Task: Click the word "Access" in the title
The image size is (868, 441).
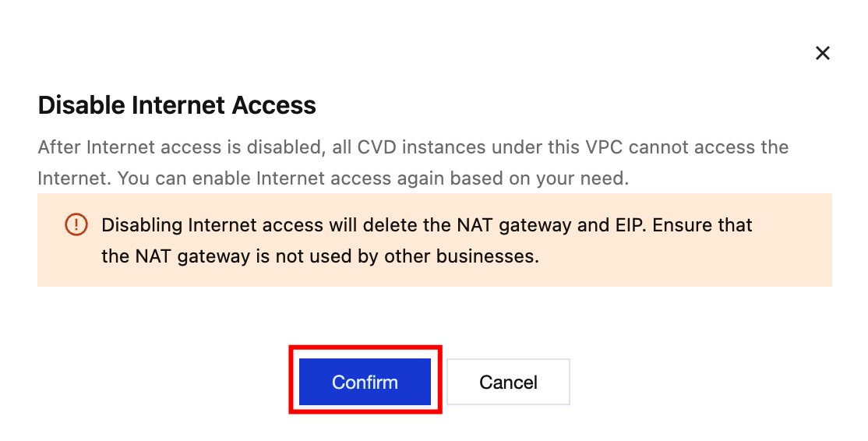Action: pyautogui.click(x=274, y=105)
